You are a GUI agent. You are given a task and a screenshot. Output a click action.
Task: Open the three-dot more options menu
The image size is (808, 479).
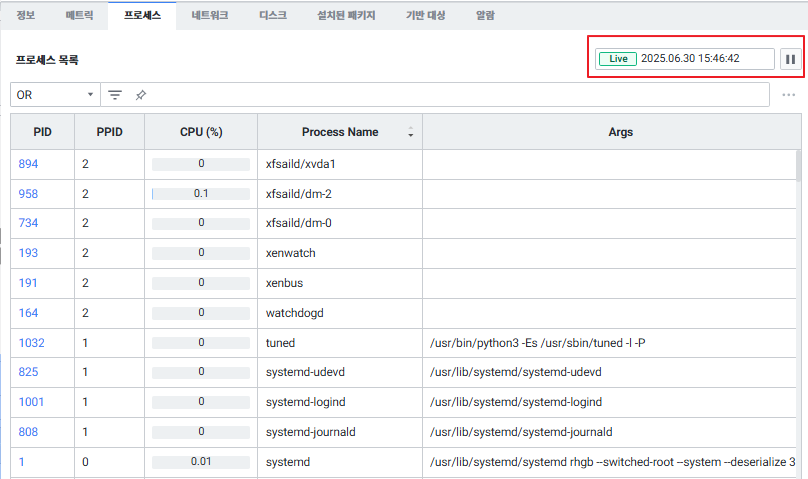[788, 95]
